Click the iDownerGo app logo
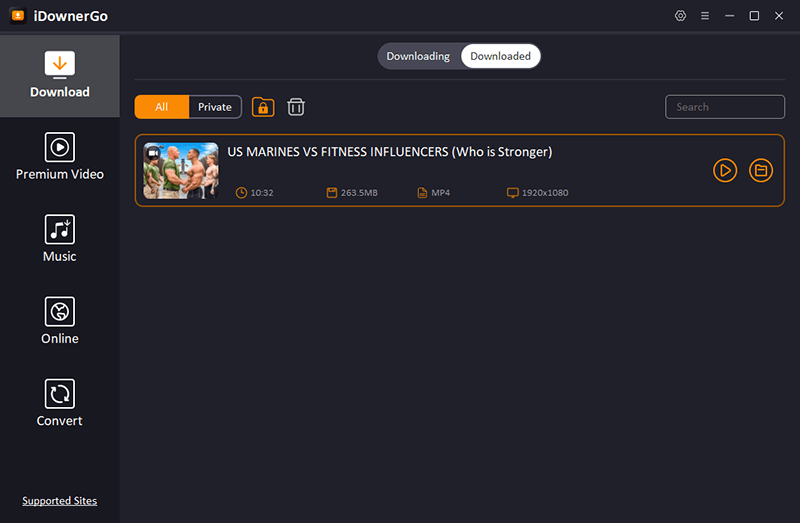This screenshot has height=523, width=800. pos(17,16)
